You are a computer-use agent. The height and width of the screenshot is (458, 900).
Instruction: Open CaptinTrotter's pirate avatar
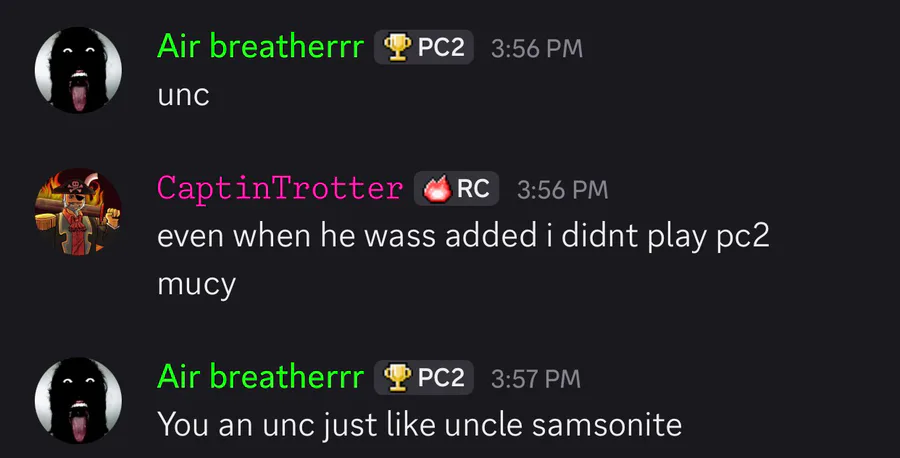tap(78, 211)
